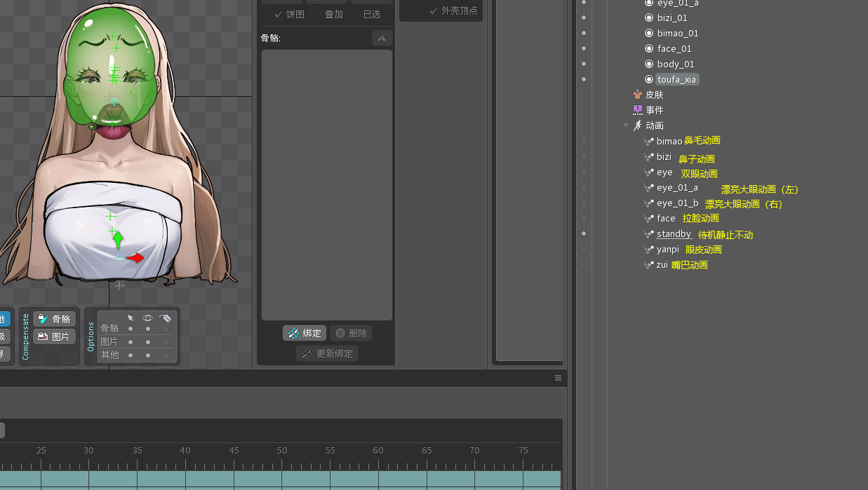Click the running figure animations icon
The height and width of the screenshot is (490, 868).
637,125
